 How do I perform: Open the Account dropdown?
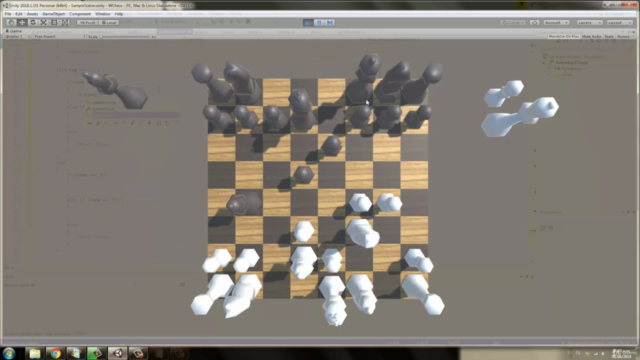point(556,22)
